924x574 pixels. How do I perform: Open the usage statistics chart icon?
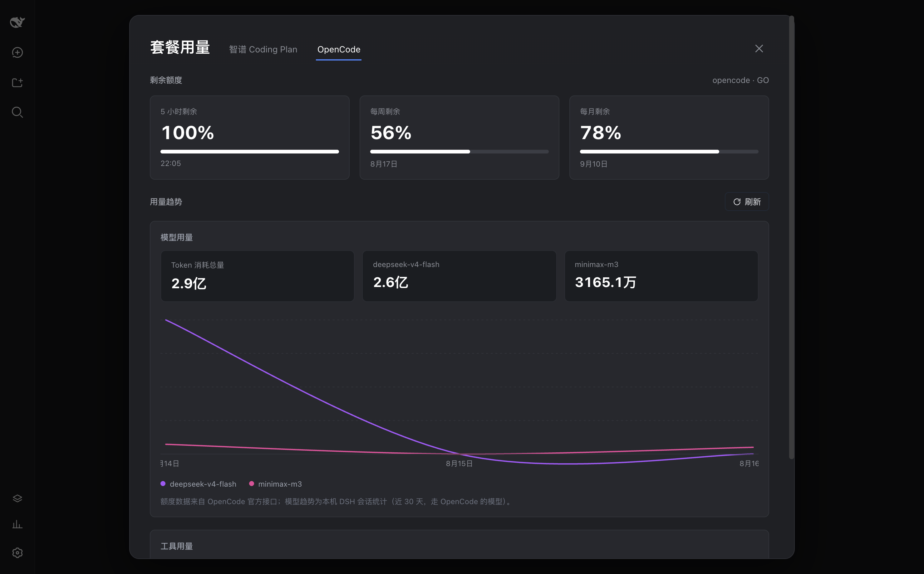pos(17,525)
